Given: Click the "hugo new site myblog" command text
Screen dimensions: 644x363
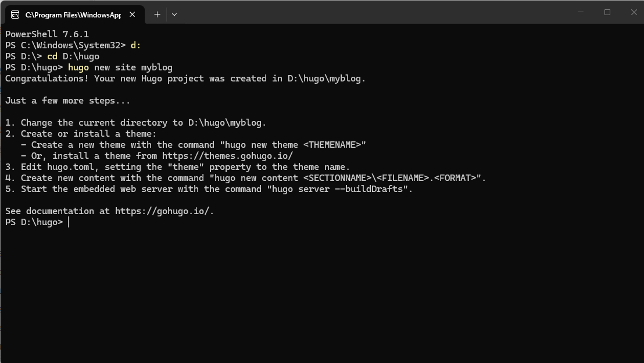Looking at the screenshot, I should [120, 67].
